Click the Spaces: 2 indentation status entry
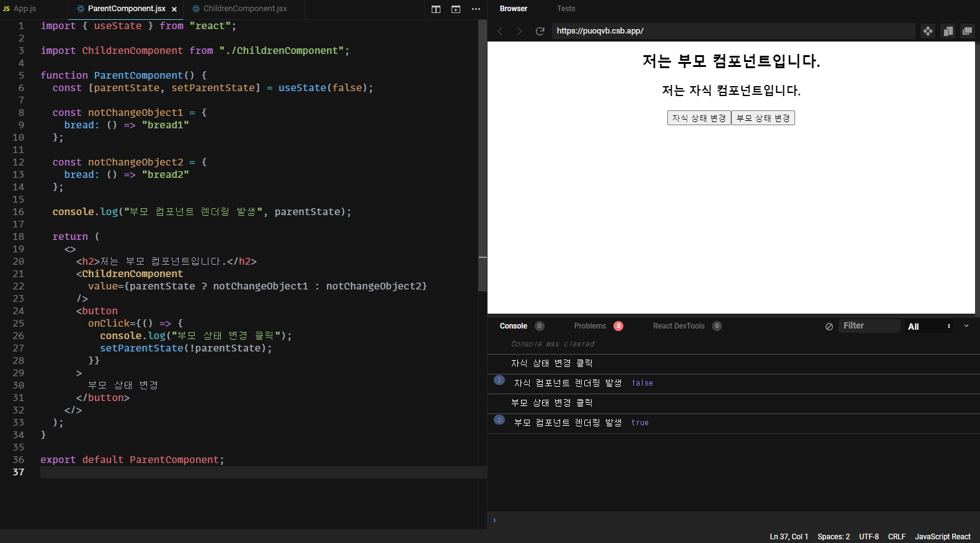 point(834,537)
